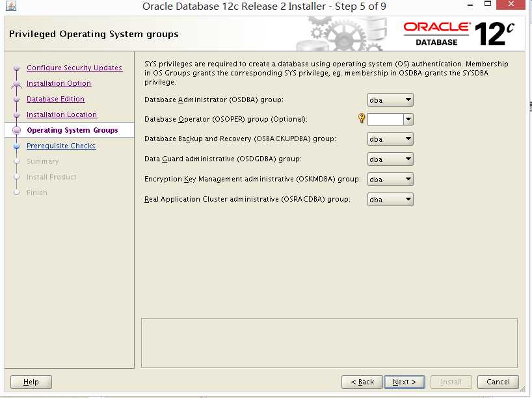Click Encryption Key Management administrative group label
This screenshot has height=398, width=532.
[x=252, y=179]
